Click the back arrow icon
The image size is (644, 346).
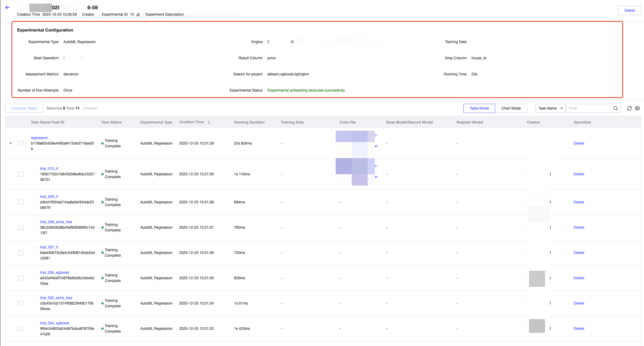point(7,7)
